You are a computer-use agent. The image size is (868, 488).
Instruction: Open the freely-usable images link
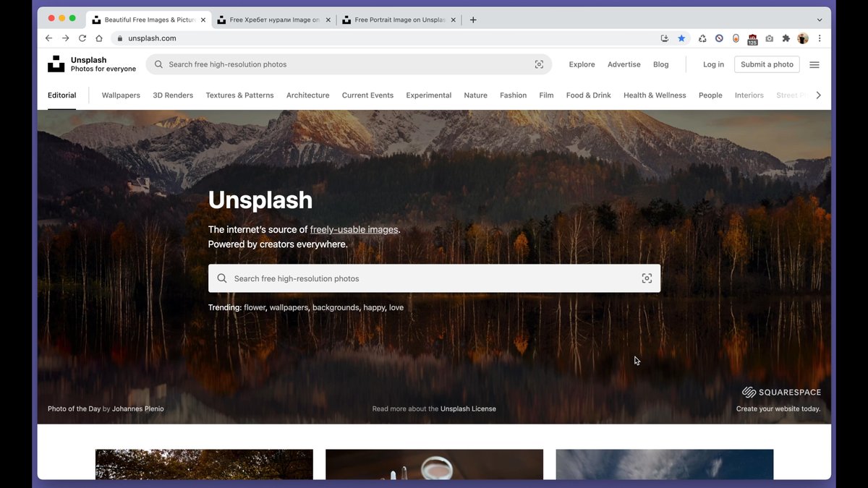pos(354,229)
